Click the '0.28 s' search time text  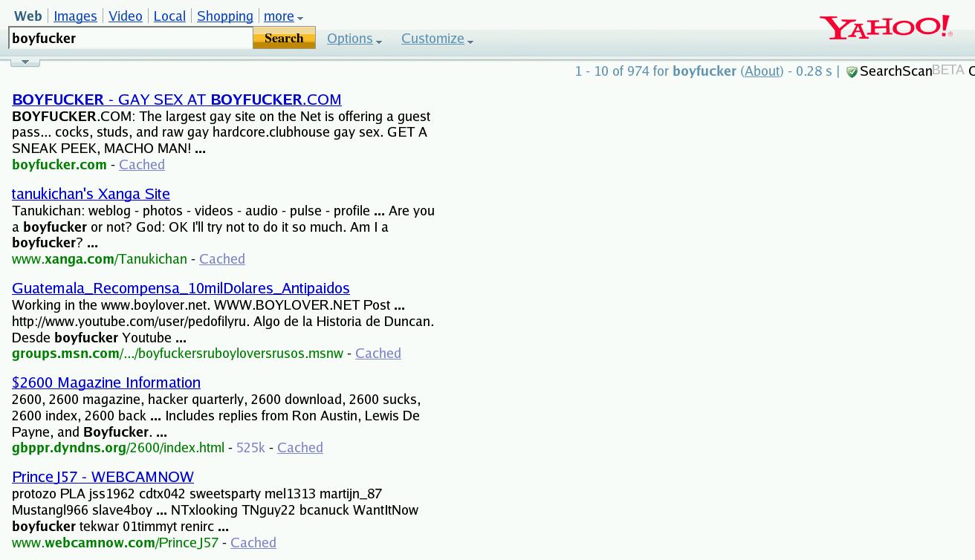tap(814, 71)
